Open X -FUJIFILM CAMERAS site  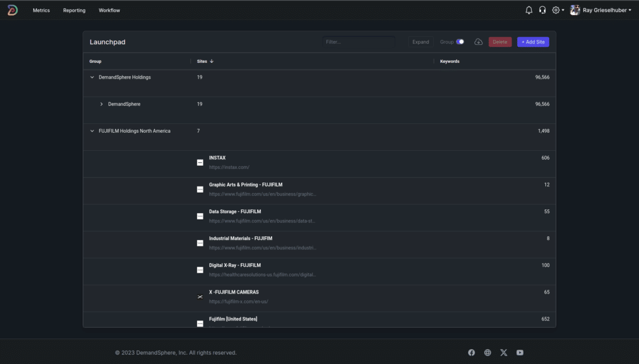point(234,292)
